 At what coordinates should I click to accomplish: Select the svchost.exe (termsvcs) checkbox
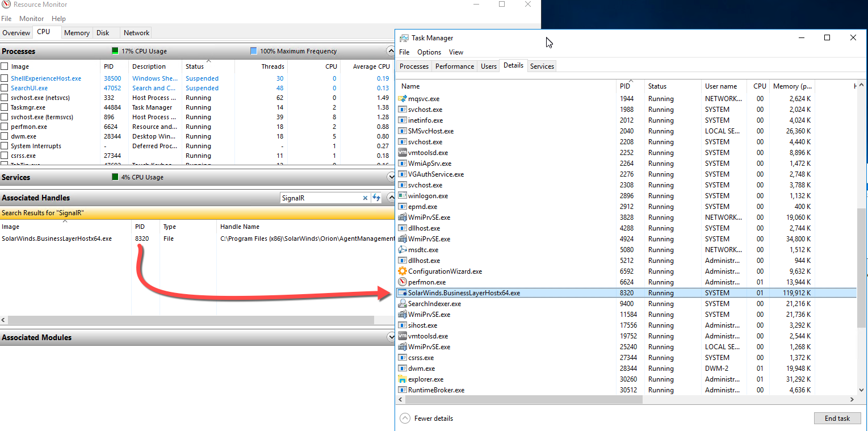[5, 117]
